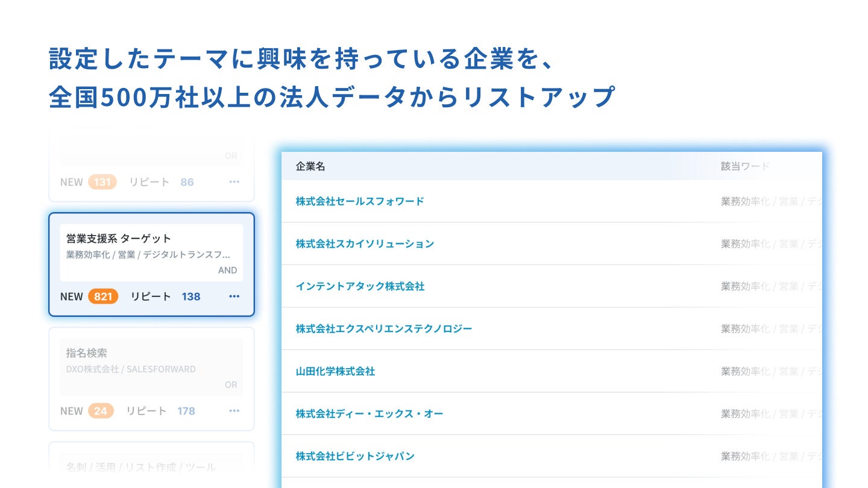
Task: Open company 株式会社スカイソリューション
Action: 365,244
